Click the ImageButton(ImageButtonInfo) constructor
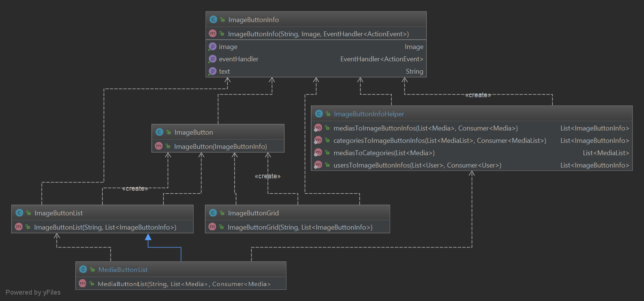 click(x=221, y=147)
